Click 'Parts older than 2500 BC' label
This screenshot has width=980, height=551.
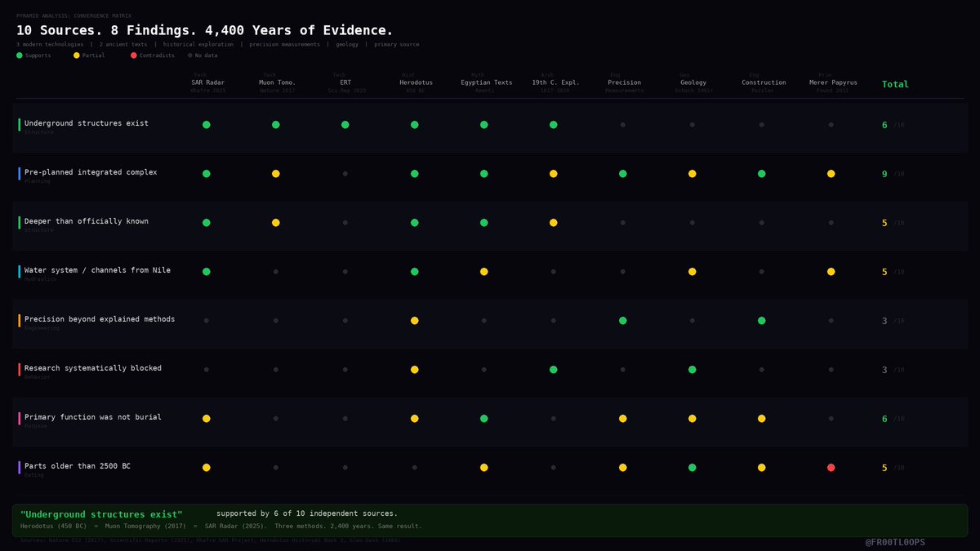click(x=78, y=466)
